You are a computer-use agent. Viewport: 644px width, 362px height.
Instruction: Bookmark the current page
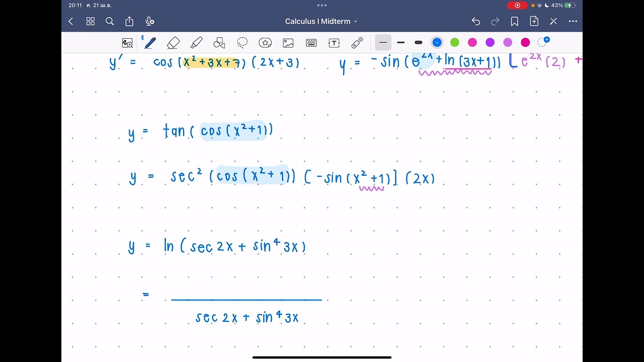coord(515,21)
